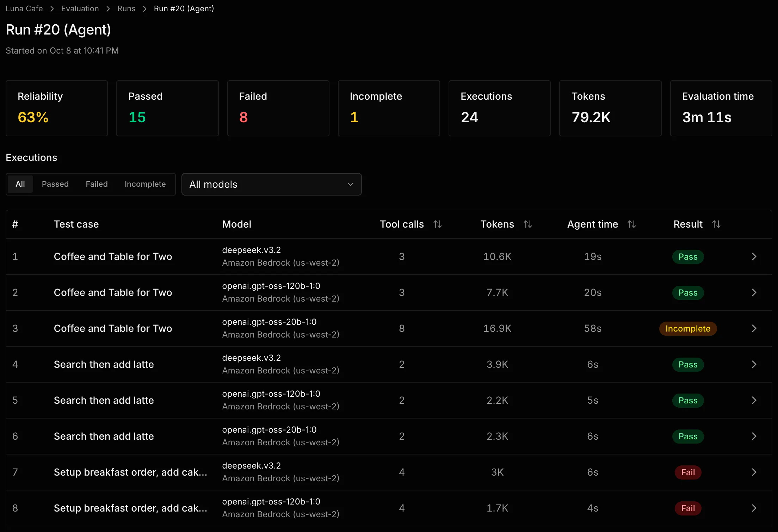Open details chevron for row 5

(754, 400)
